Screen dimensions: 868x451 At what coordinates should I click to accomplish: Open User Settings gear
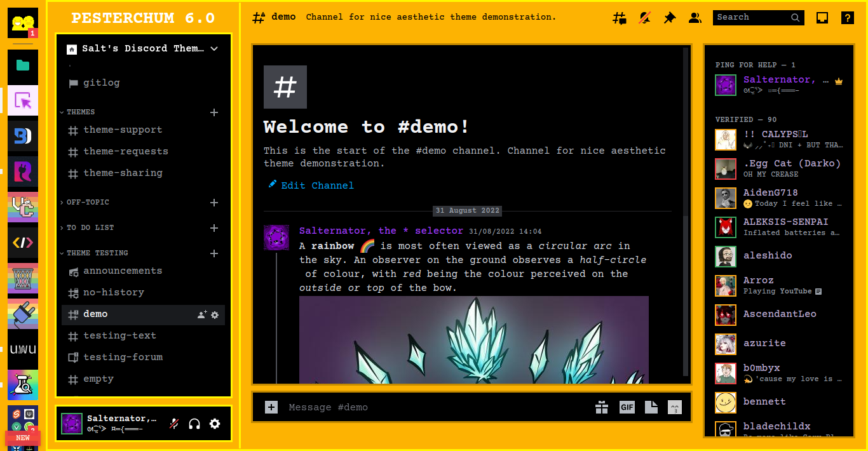tap(215, 423)
